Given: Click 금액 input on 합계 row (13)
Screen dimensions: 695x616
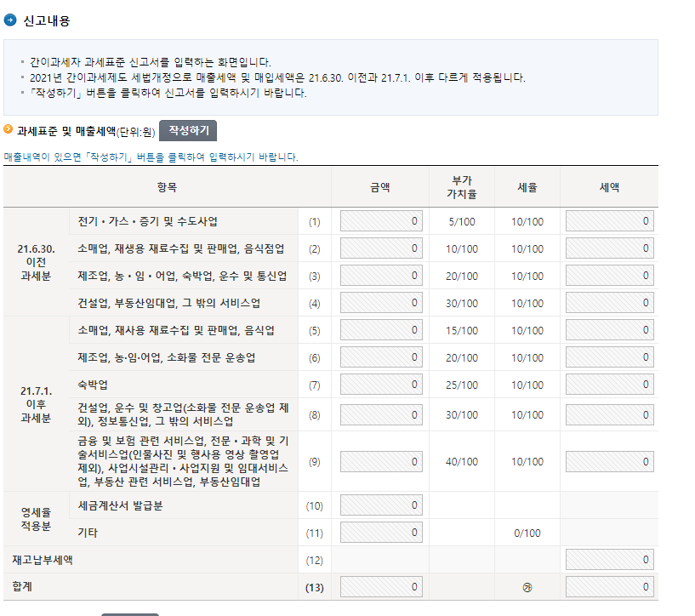Looking at the screenshot, I should (380, 587).
